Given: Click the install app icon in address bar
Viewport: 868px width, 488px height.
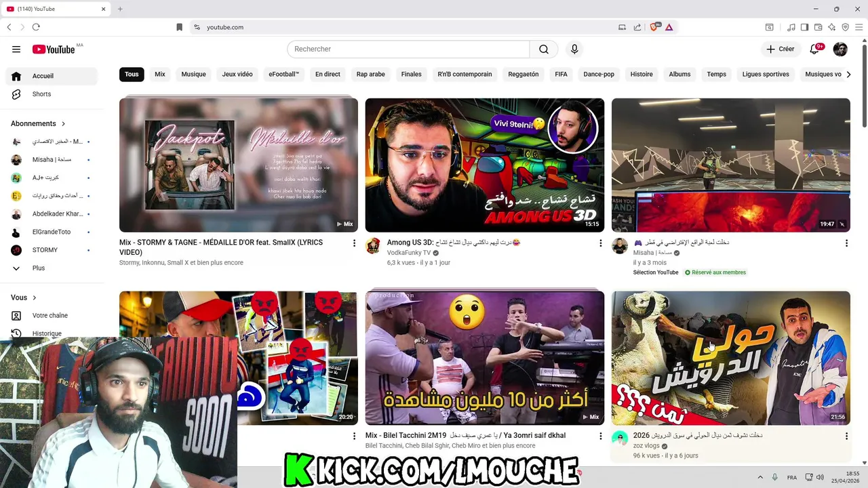Looking at the screenshot, I should coord(622,27).
